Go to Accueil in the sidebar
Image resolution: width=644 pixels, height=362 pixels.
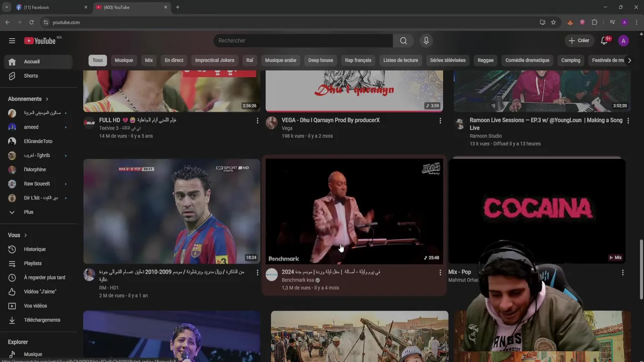tap(38, 62)
